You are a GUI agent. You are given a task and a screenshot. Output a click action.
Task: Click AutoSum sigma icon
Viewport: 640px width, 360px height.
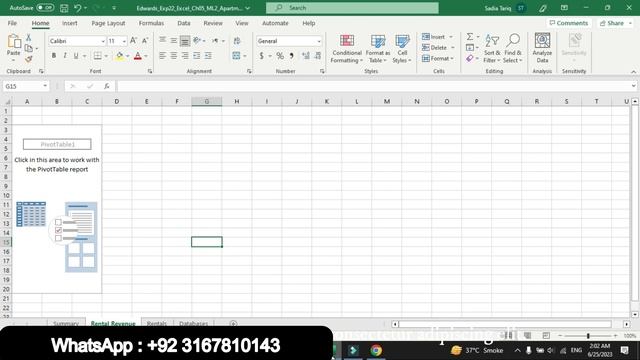click(x=470, y=37)
